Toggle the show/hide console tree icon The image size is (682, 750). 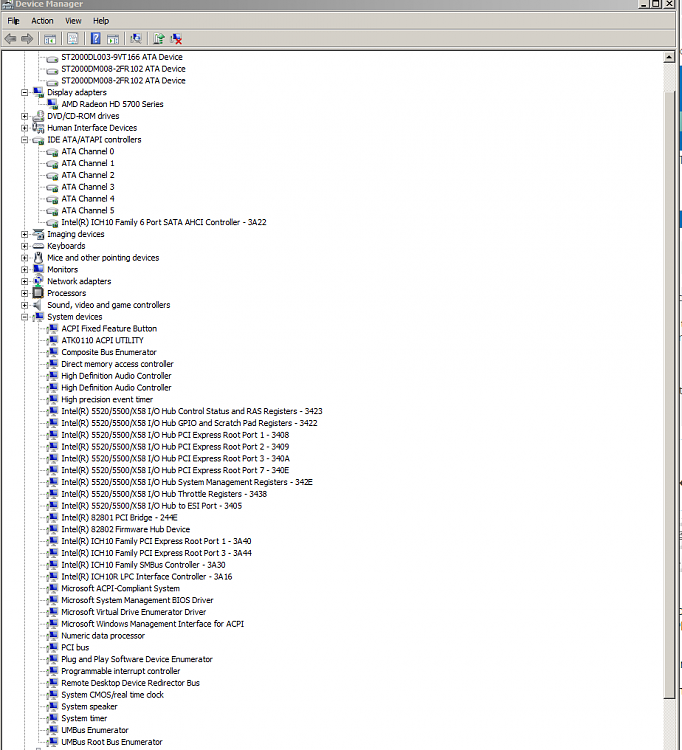coord(50,39)
